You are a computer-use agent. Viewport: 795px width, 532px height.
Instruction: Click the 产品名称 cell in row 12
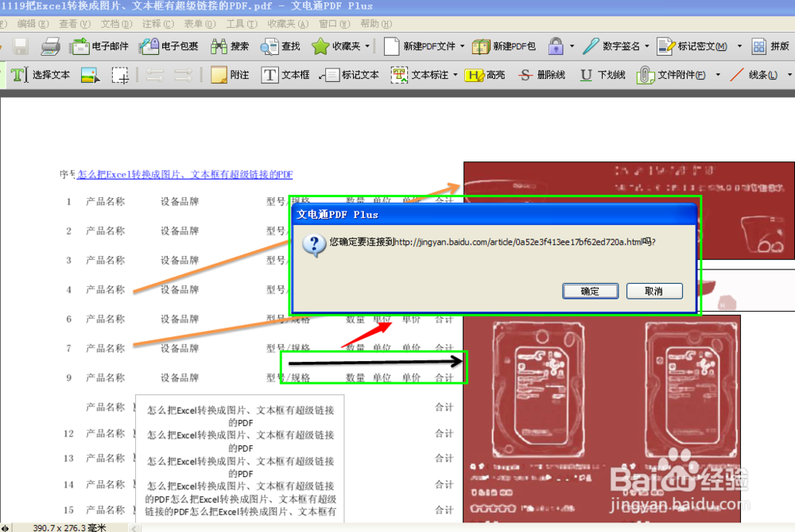coord(105,433)
